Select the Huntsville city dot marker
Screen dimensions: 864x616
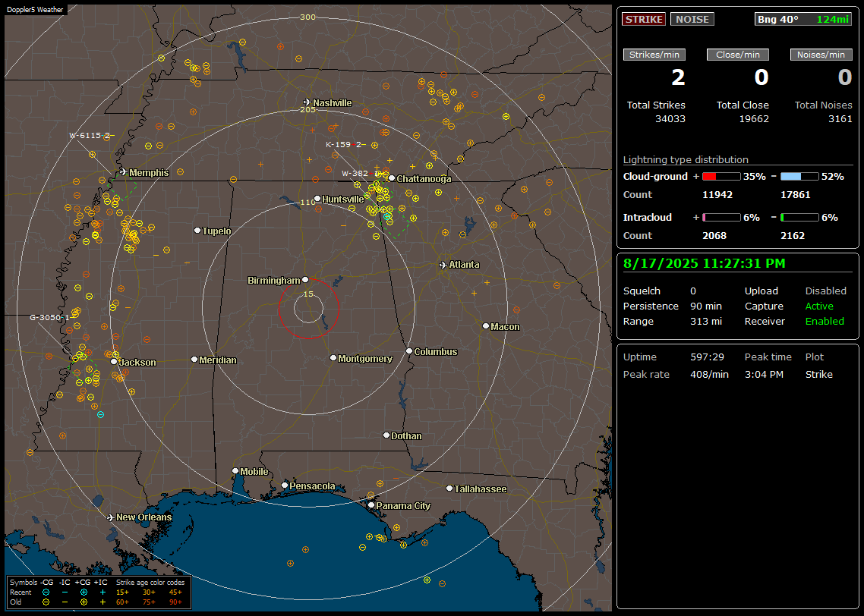click(x=317, y=199)
